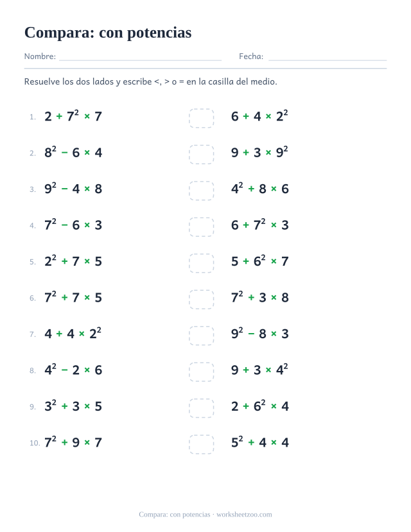
Task: Click expression 5 + 6² × 7
Action: click(x=260, y=261)
